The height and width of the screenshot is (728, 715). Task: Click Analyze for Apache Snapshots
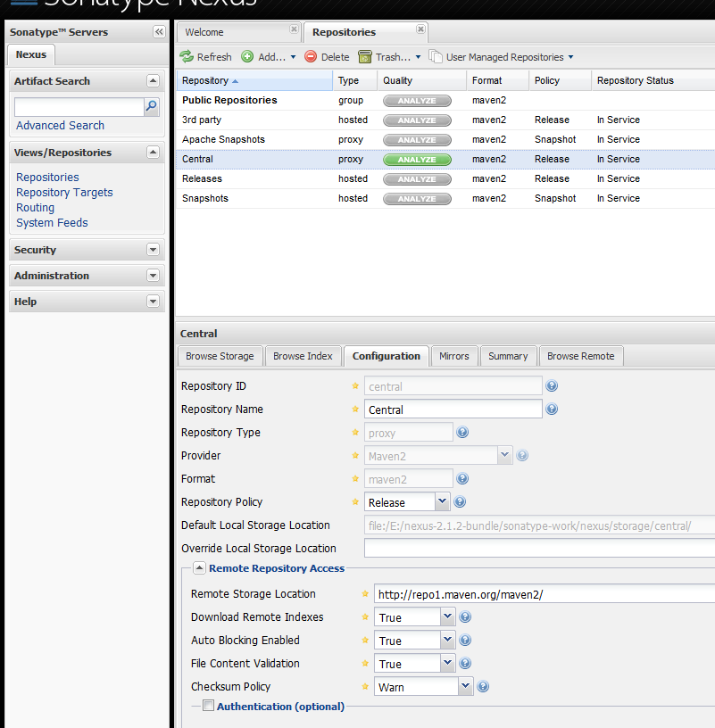coord(417,140)
